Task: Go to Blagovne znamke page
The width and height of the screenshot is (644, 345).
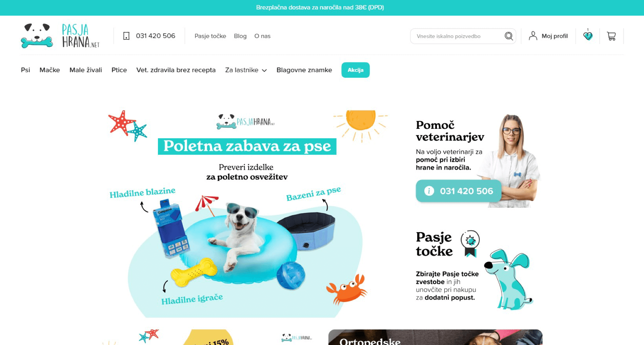Action: (304, 70)
